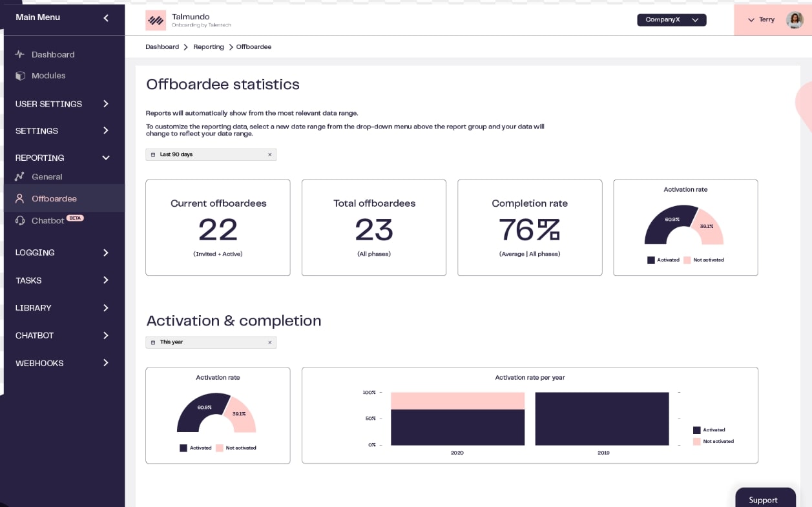Click the Talmundo logo in the header
The height and width of the screenshot is (507, 812).
coord(156,20)
